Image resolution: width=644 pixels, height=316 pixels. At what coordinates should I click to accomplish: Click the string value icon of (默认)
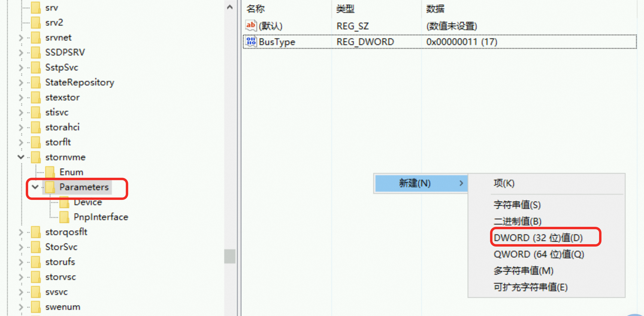(251, 26)
